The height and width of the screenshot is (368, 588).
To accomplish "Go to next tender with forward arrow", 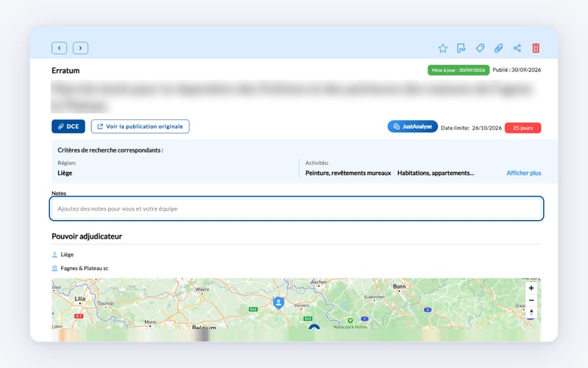I will tap(80, 48).
